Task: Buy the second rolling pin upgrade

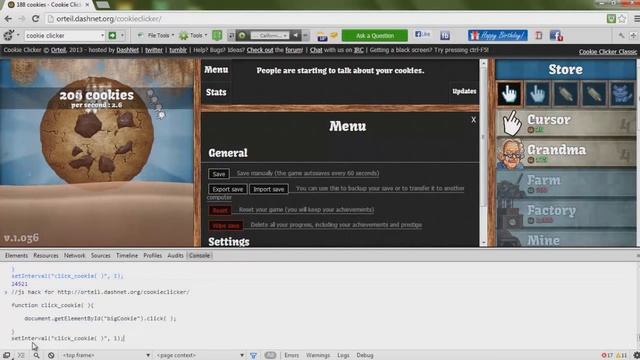Action: (x=593, y=94)
